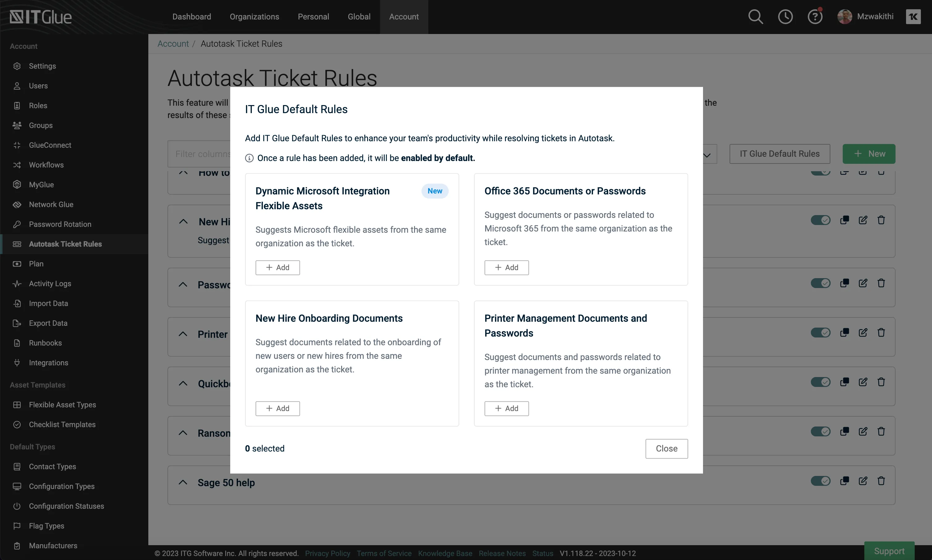The height and width of the screenshot is (560, 932).
Task: Edit the Sage 50 help rule
Action: point(863,481)
